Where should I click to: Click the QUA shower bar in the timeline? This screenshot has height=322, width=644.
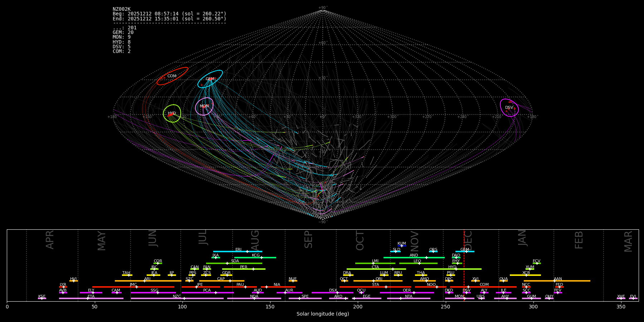(x=503, y=281)
